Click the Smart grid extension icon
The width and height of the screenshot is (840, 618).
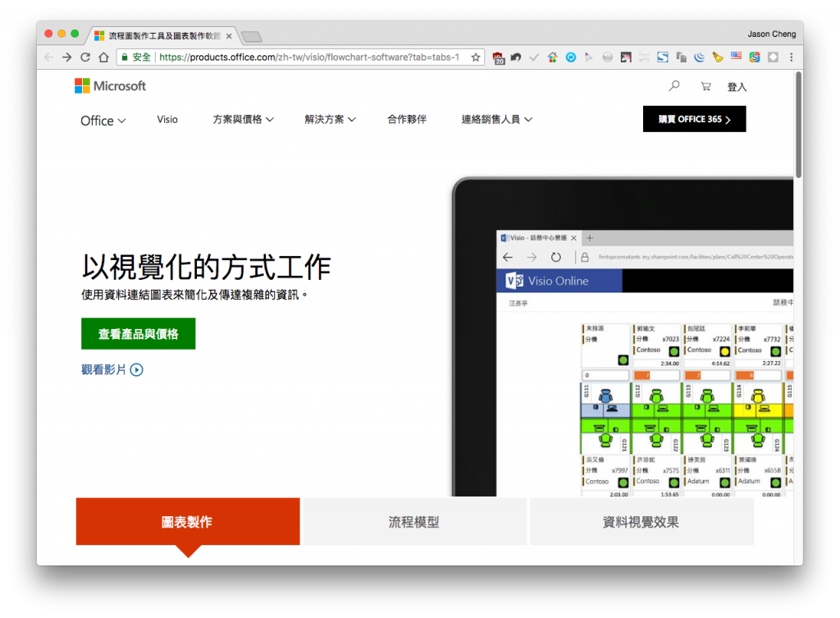tap(644, 57)
